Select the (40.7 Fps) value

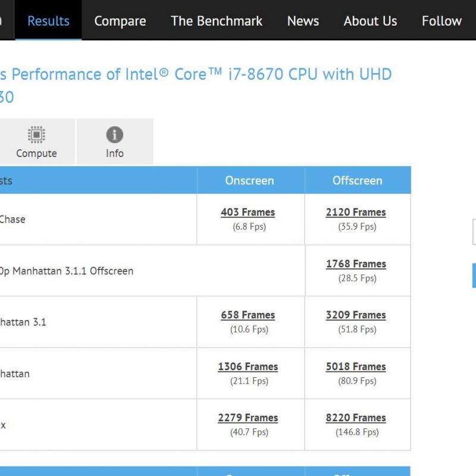pyautogui.click(x=249, y=433)
